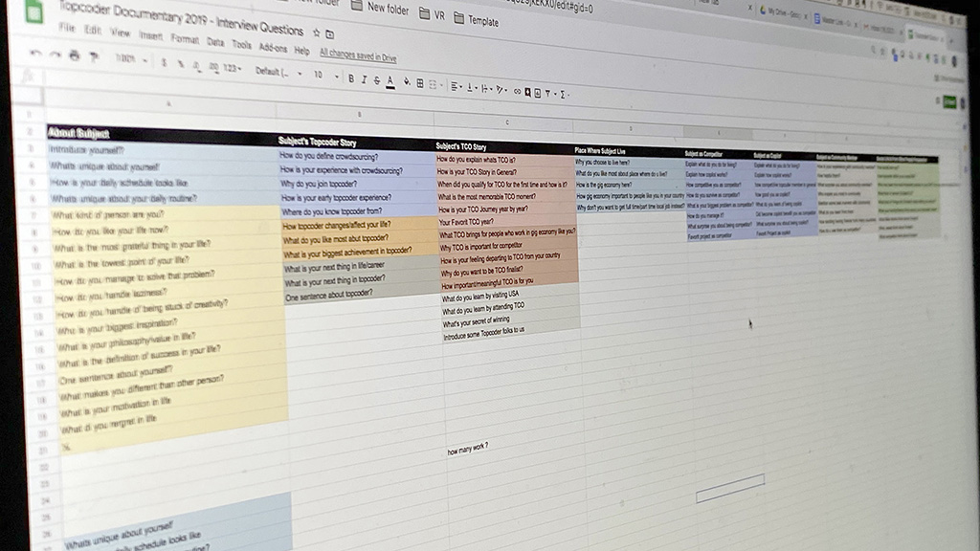Open the text rotation dropdown

click(x=501, y=90)
